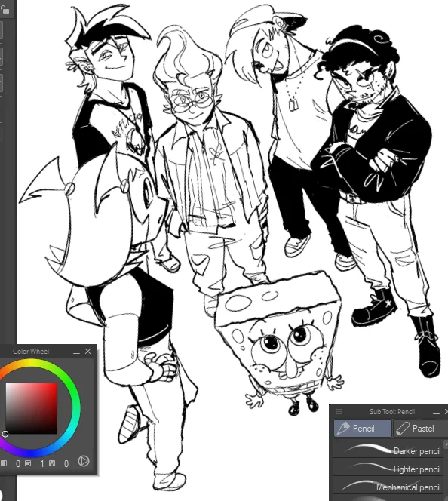Click the circled arrow color space switch icon
This screenshot has height=501, width=448.
pyautogui.click(x=84, y=461)
